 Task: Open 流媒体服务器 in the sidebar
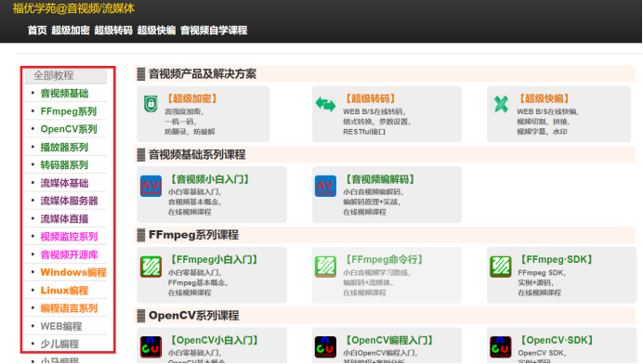coord(69,201)
